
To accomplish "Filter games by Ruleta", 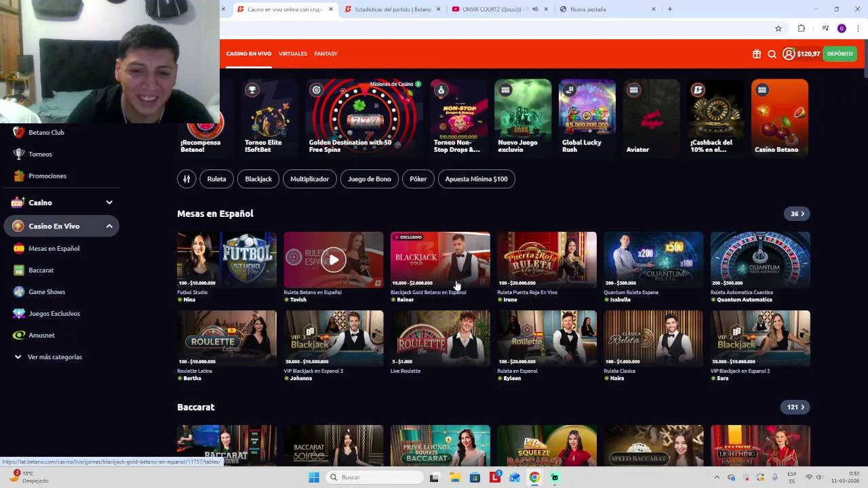I will pos(216,179).
